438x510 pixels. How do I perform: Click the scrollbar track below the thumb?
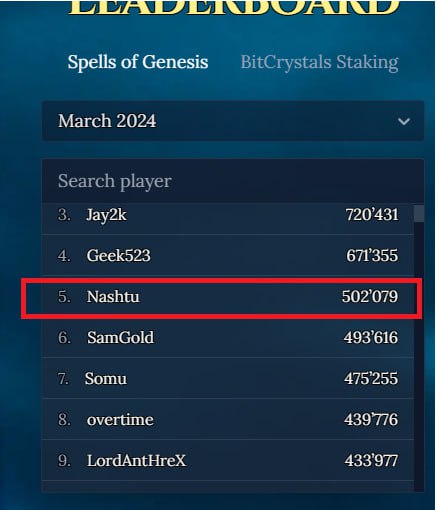pyautogui.click(x=419, y=356)
